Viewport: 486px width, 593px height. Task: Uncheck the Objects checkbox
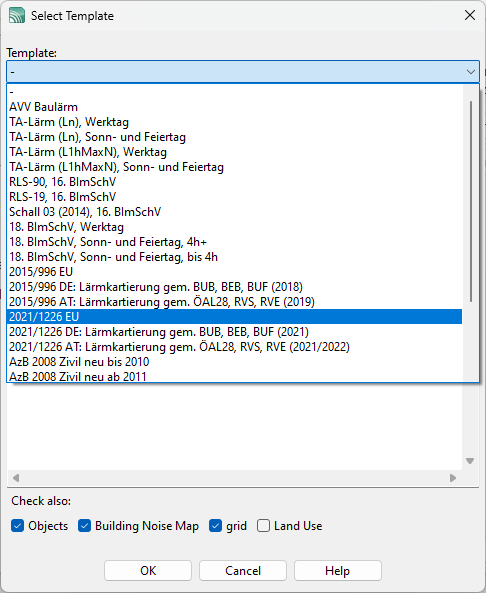(17, 526)
